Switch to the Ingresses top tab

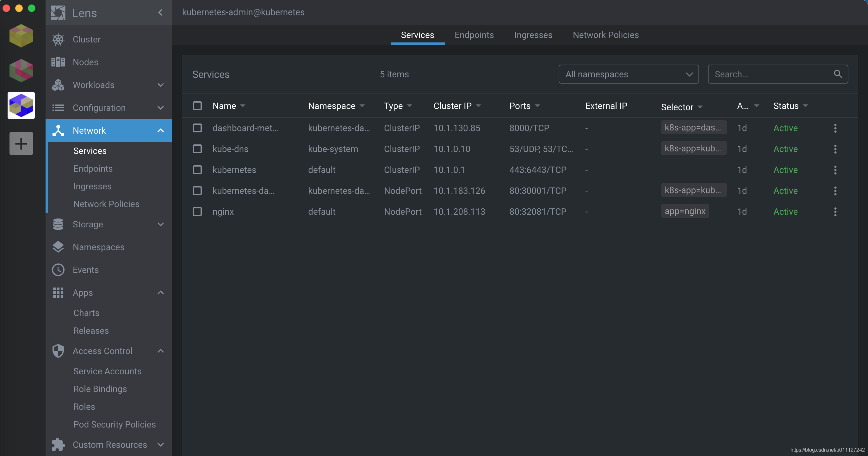tap(533, 35)
